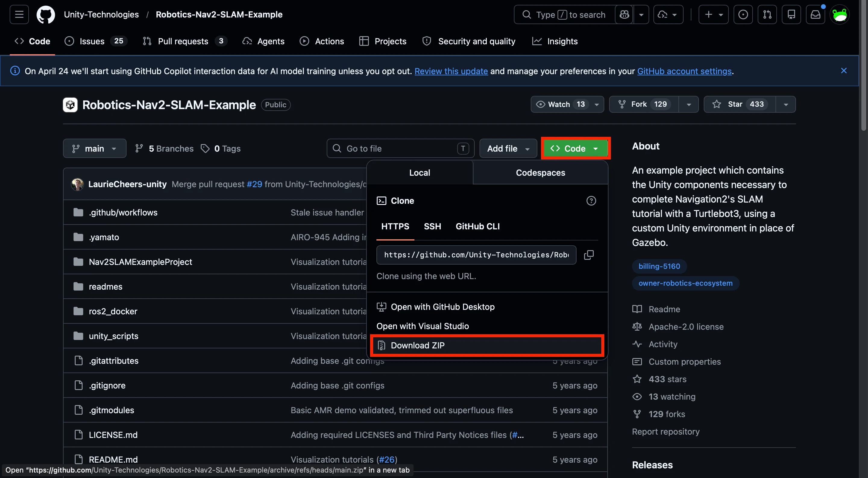View the 0 Tags link
The image size is (868, 478).
pos(221,149)
